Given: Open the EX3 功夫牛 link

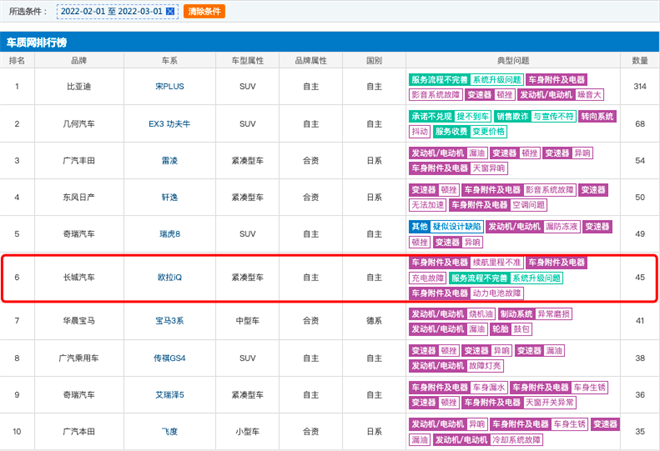Looking at the screenshot, I should (170, 124).
